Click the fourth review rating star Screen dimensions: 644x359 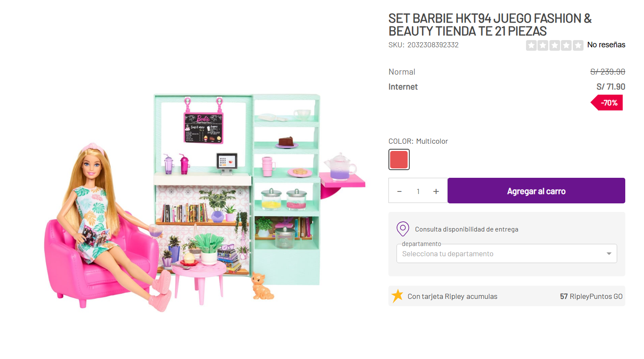coord(566,45)
